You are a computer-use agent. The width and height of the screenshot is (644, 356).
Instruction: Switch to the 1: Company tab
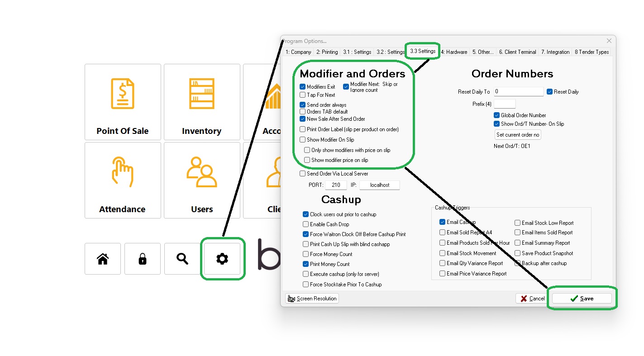298,52
